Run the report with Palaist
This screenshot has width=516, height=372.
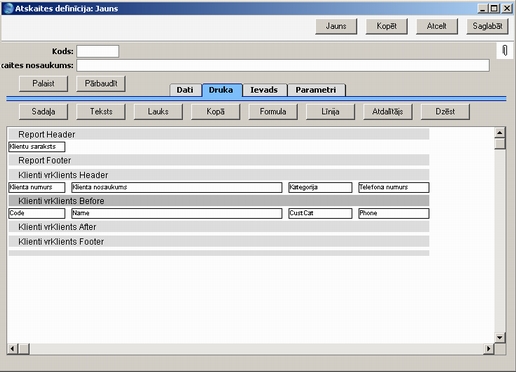pyautogui.click(x=43, y=83)
